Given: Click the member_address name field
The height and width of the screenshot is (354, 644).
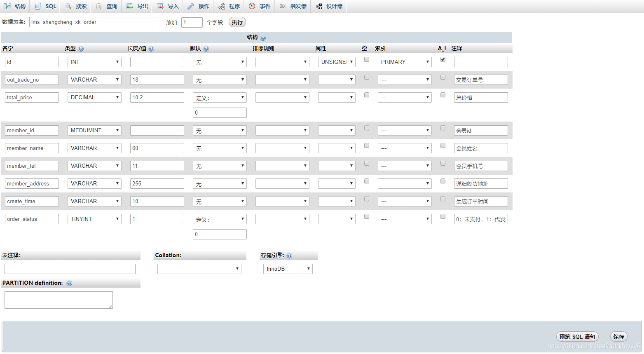Looking at the screenshot, I should [x=32, y=183].
